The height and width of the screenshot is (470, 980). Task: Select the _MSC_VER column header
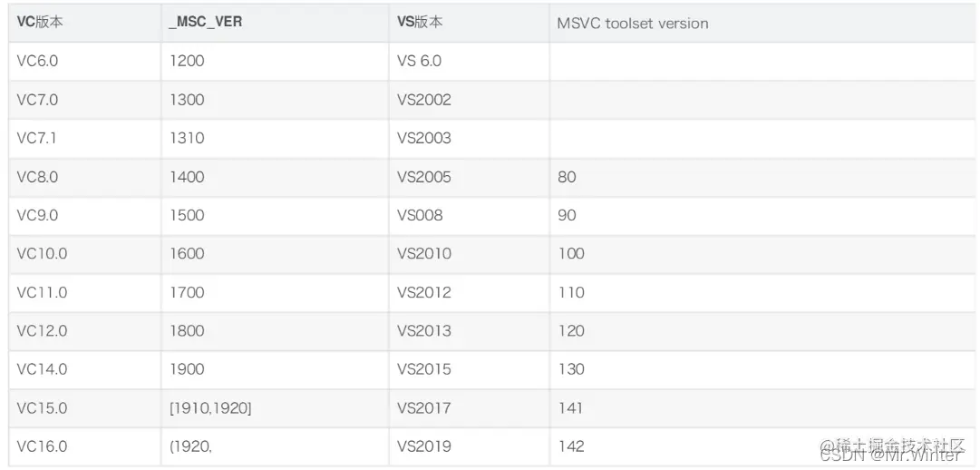206,23
